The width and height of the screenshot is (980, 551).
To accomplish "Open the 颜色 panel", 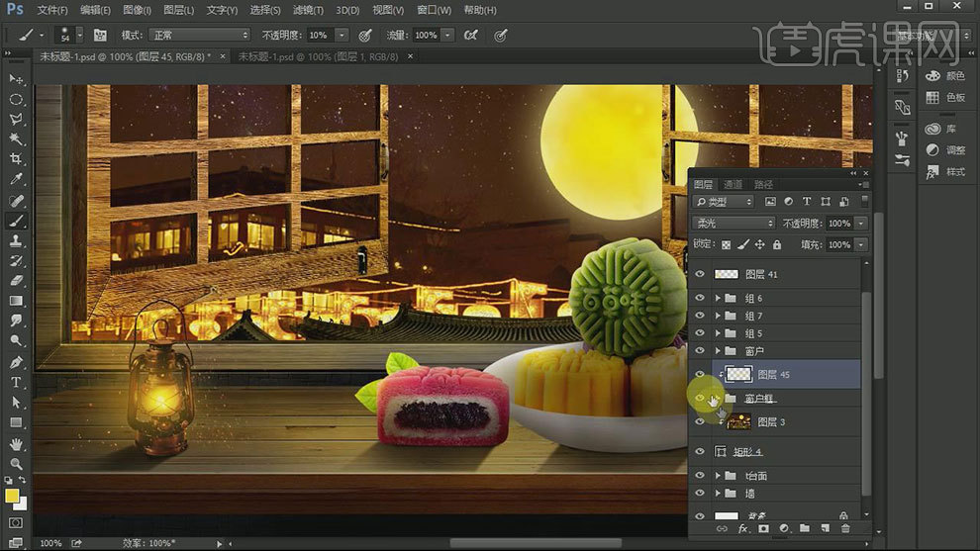I will [x=945, y=75].
